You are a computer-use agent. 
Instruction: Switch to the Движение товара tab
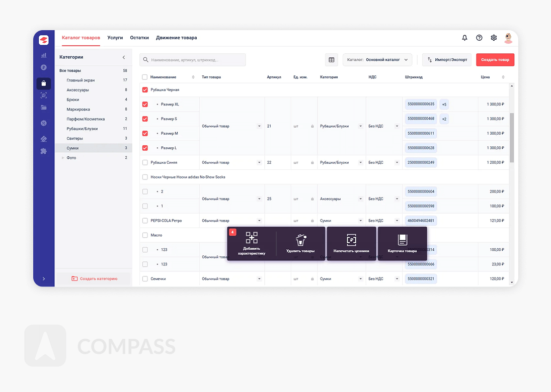pos(176,38)
